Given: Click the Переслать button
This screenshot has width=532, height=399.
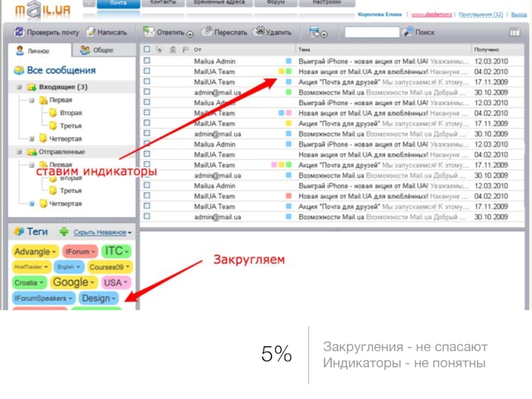Looking at the screenshot, I should pyautogui.click(x=224, y=32).
